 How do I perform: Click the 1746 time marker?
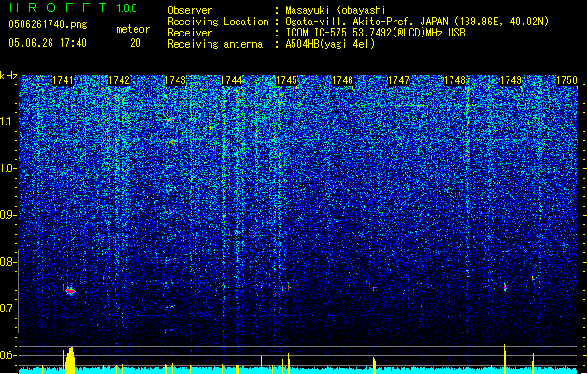pos(342,80)
